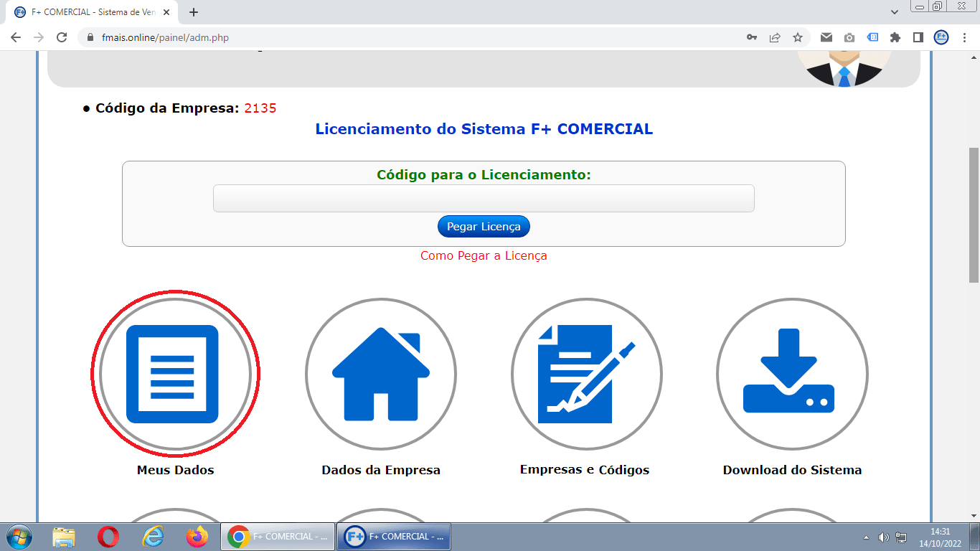Open the blue price tag extension
This screenshot has height=551, width=980.
coord(872,37)
